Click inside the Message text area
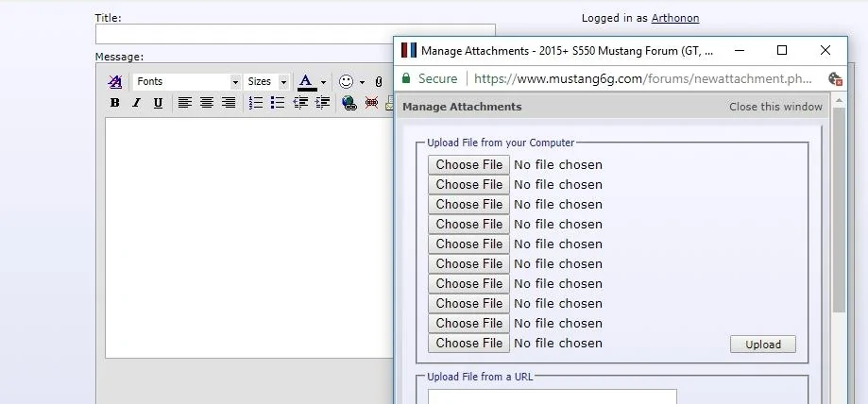This screenshot has height=404, width=868. tap(249, 238)
